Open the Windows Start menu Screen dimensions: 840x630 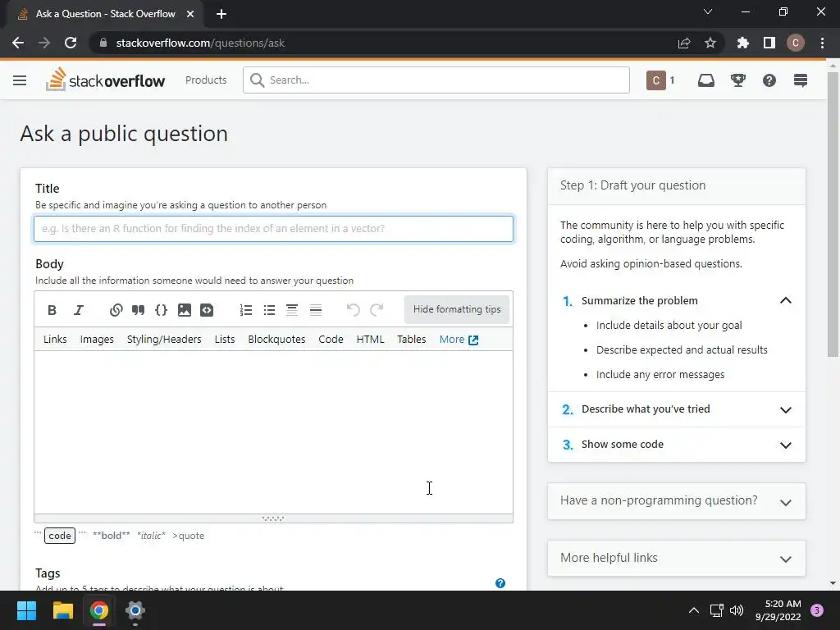(26, 610)
